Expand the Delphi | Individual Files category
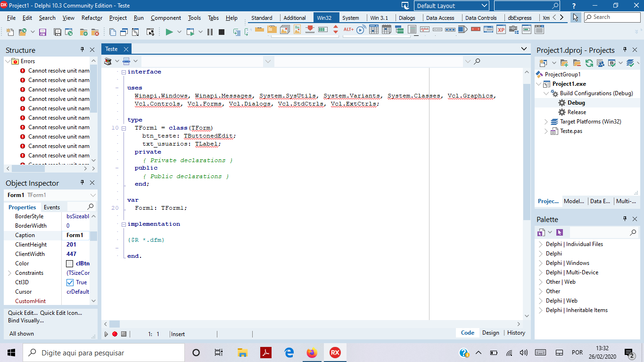 [x=541, y=244]
